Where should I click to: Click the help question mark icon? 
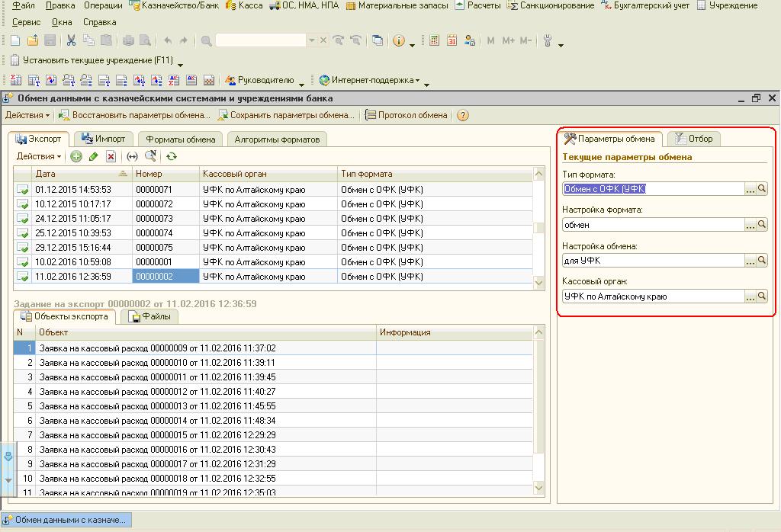(461, 115)
